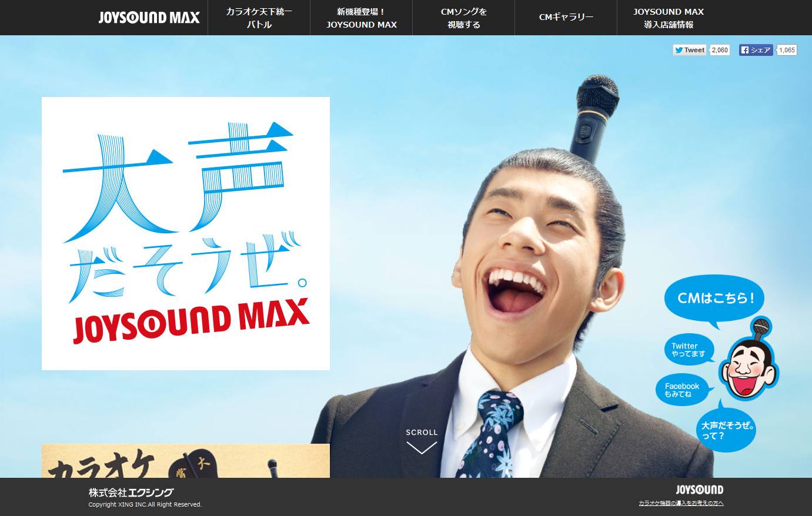Click the Facebook もみてね bubble

(682, 390)
